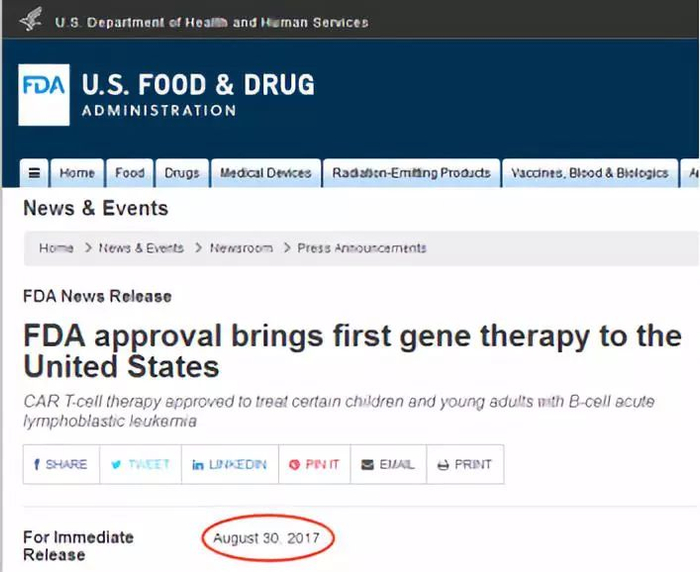Go to News & Events breadcrumb
Screen dimensions: 700x572
[x=141, y=248]
